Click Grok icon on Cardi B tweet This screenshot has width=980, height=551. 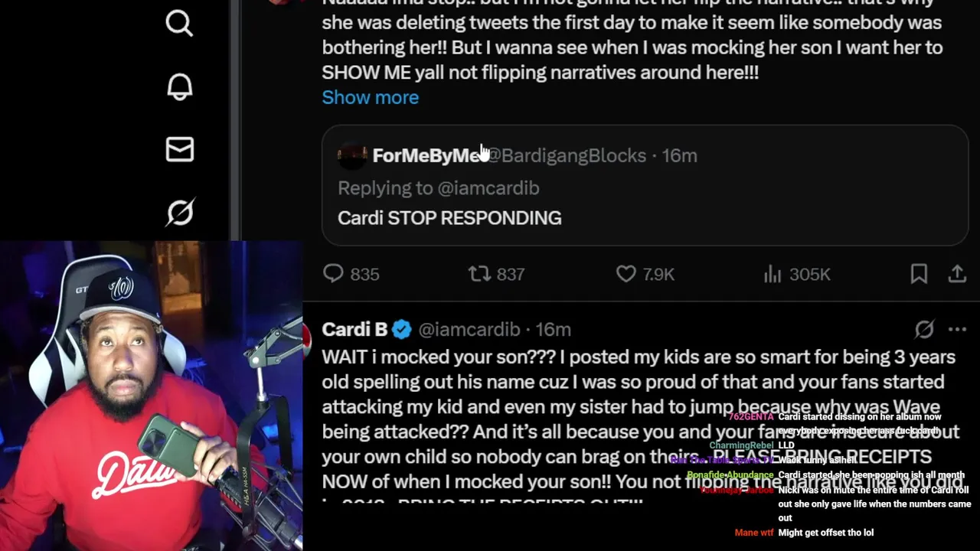pos(924,330)
